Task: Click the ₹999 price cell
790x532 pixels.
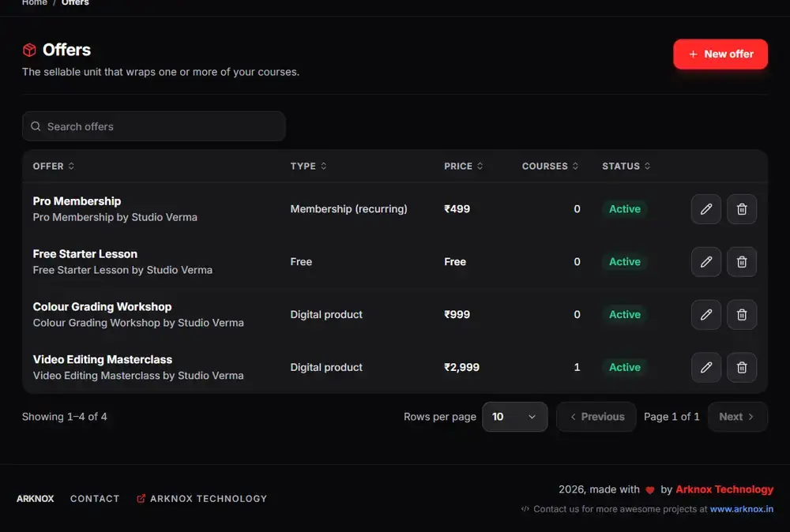Action: tap(457, 315)
